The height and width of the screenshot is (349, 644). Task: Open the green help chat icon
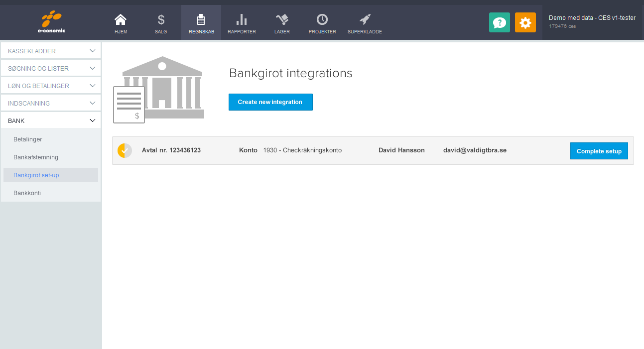(499, 22)
